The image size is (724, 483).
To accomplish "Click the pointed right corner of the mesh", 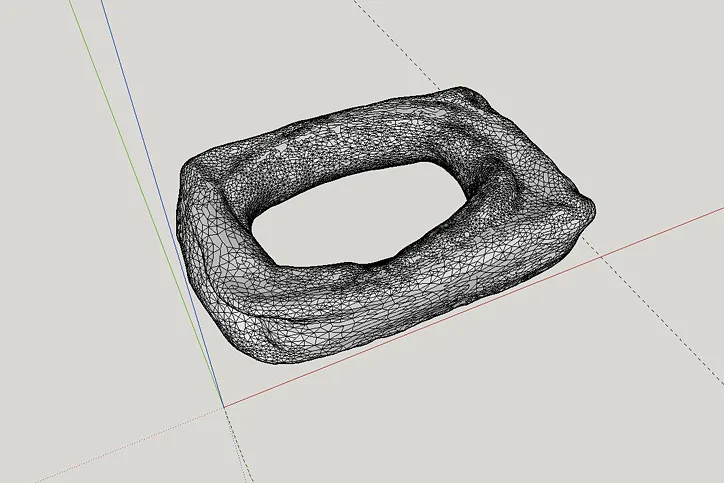I will (x=589, y=210).
